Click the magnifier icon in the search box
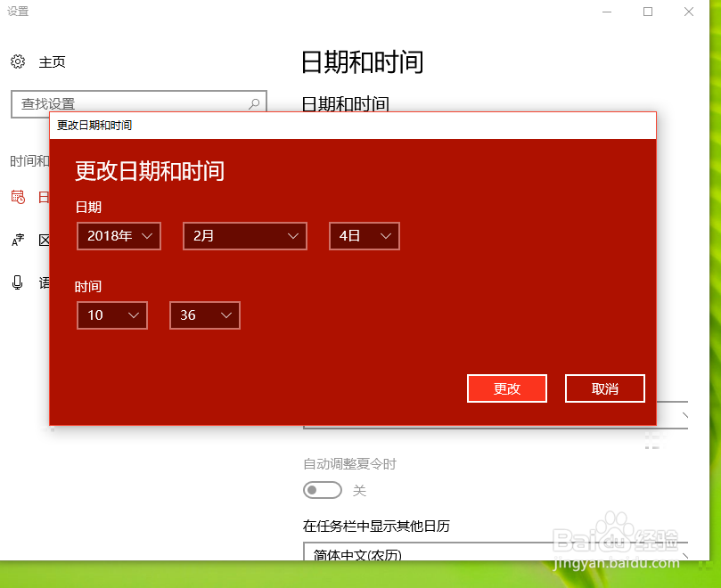The image size is (721, 588). 255,103
